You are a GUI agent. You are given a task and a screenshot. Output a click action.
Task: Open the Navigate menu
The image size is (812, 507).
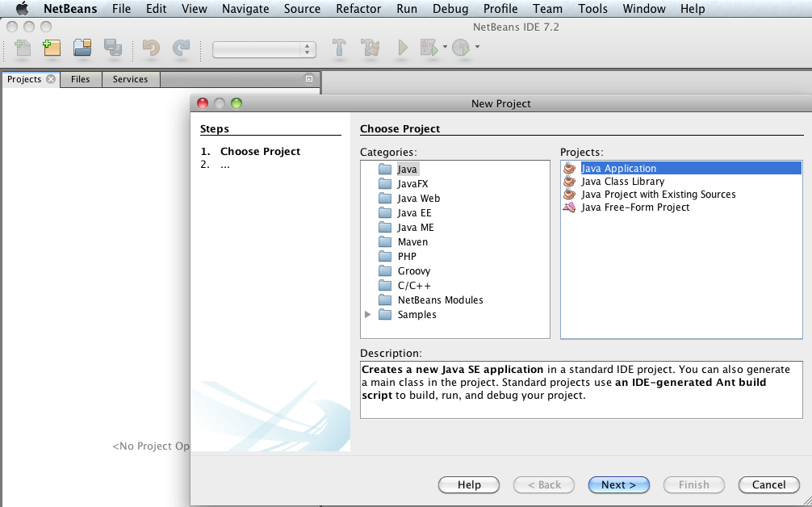click(245, 9)
